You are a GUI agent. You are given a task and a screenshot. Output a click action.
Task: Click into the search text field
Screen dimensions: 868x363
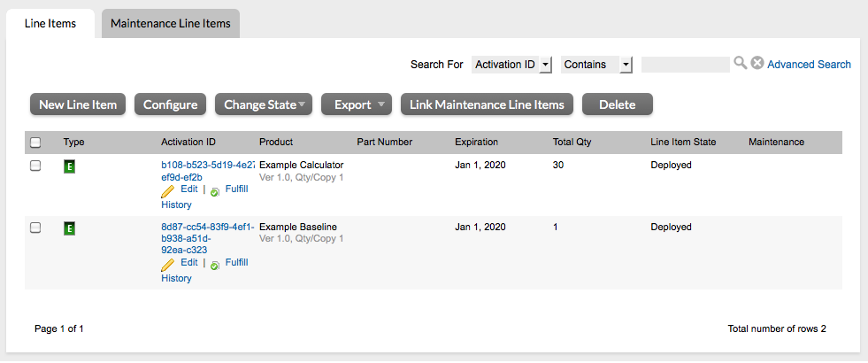pyautogui.click(x=685, y=65)
